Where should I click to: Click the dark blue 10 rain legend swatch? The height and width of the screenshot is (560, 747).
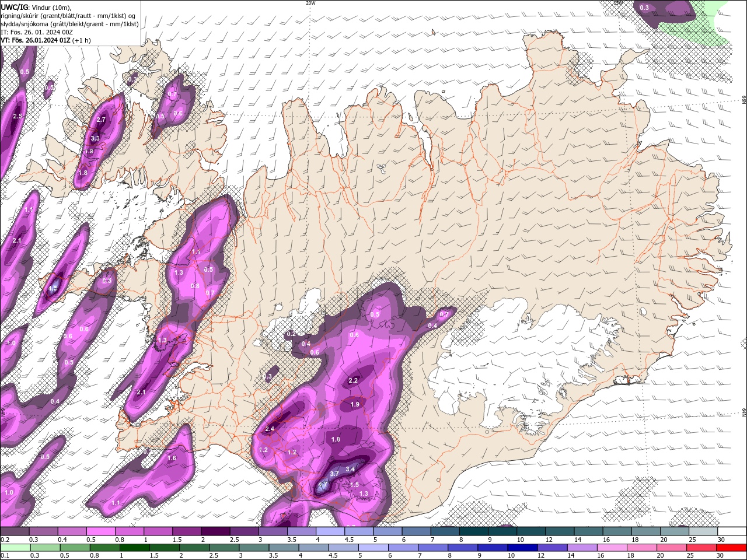(522, 548)
